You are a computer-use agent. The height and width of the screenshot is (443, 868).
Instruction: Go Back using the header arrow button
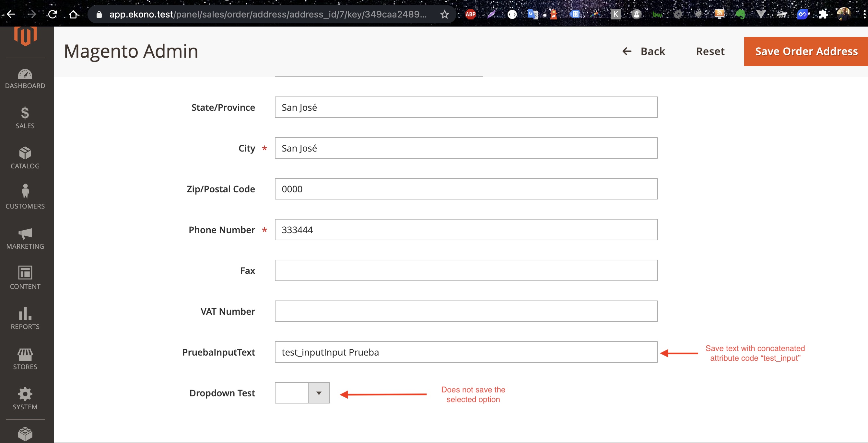point(643,51)
